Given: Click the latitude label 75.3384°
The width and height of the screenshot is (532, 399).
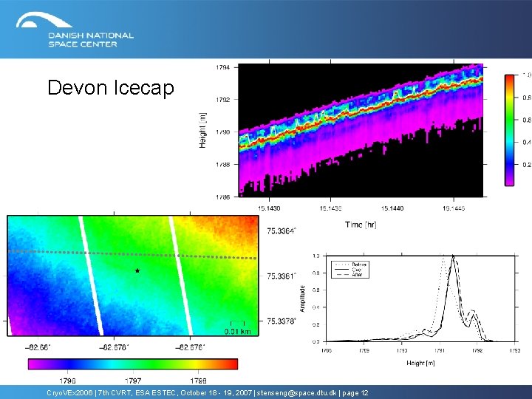Looking at the screenshot, I should (282, 231).
